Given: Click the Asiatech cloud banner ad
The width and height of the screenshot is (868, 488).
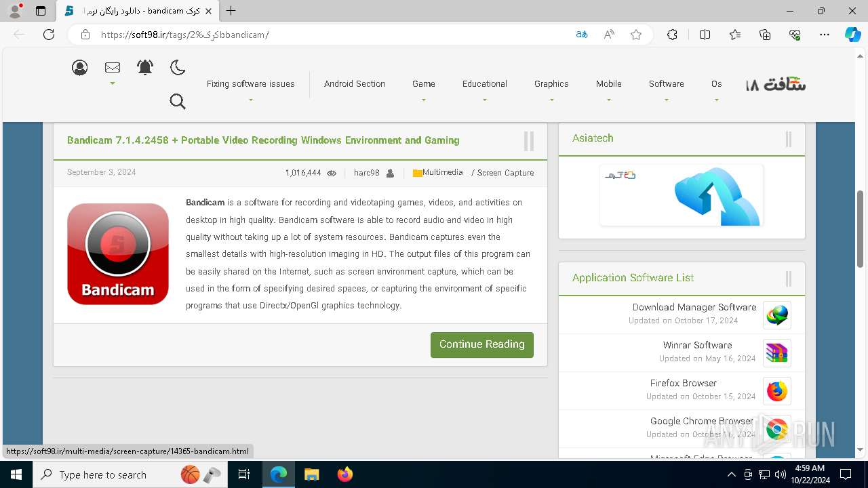Looking at the screenshot, I should tap(682, 195).
